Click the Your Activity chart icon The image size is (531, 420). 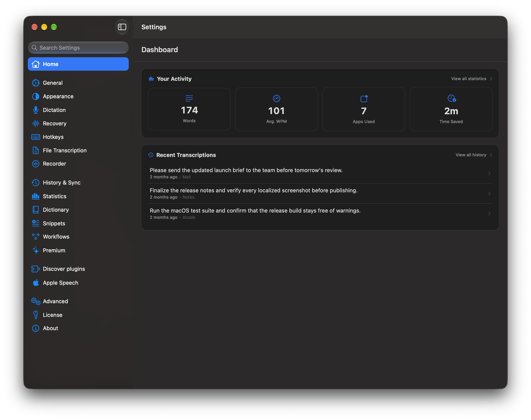(x=151, y=79)
